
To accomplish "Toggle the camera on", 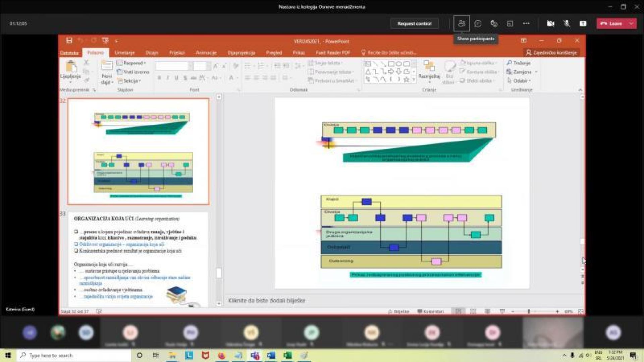I will [550, 23].
